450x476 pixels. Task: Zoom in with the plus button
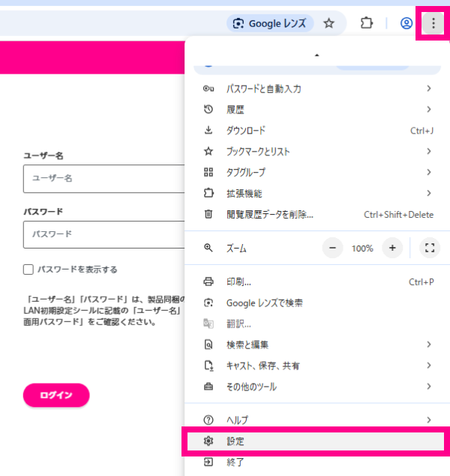point(391,248)
